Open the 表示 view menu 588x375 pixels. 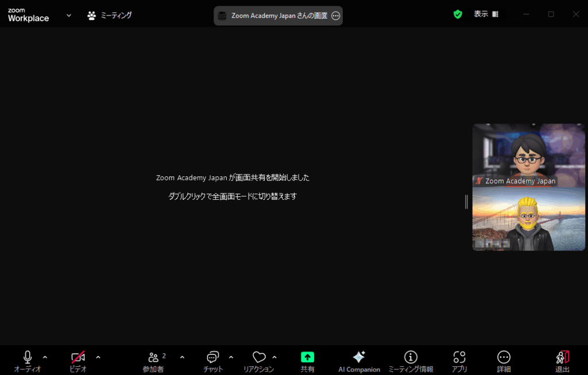(x=486, y=14)
